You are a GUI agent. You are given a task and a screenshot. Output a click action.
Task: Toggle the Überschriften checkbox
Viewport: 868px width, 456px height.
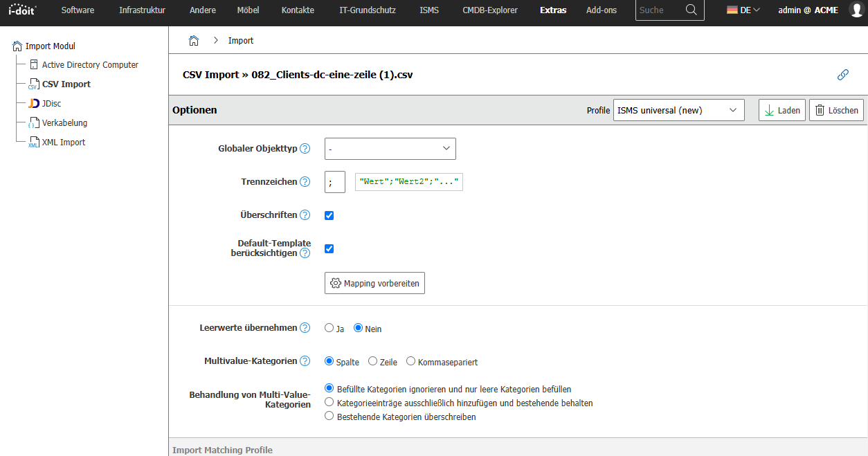coord(329,215)
